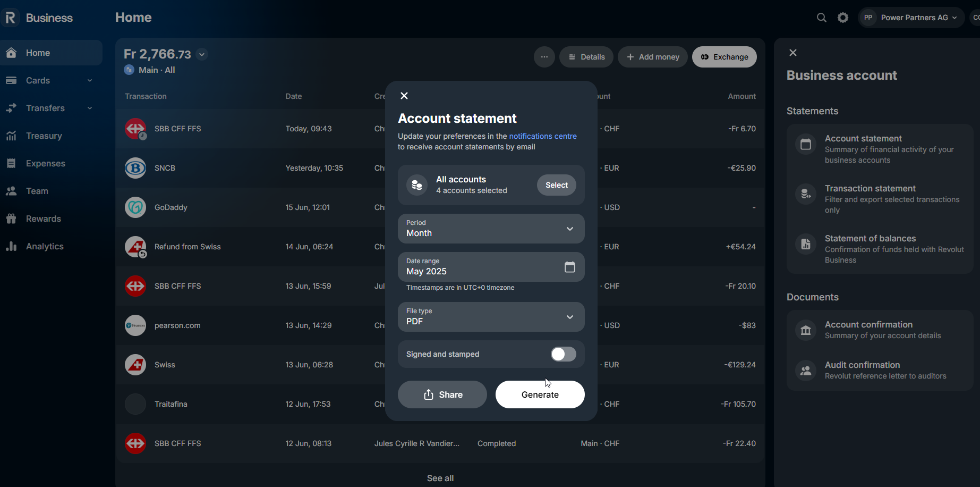Open the Power Partners AG account dropdown
The image size is (980, 487).
click(x=911, y=18)
